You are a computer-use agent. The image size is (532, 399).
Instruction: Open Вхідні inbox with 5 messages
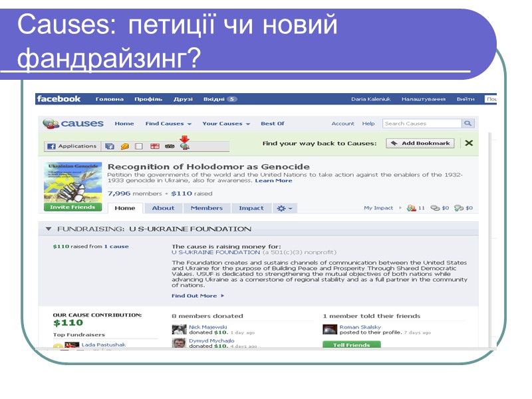[x=220, y=99]
